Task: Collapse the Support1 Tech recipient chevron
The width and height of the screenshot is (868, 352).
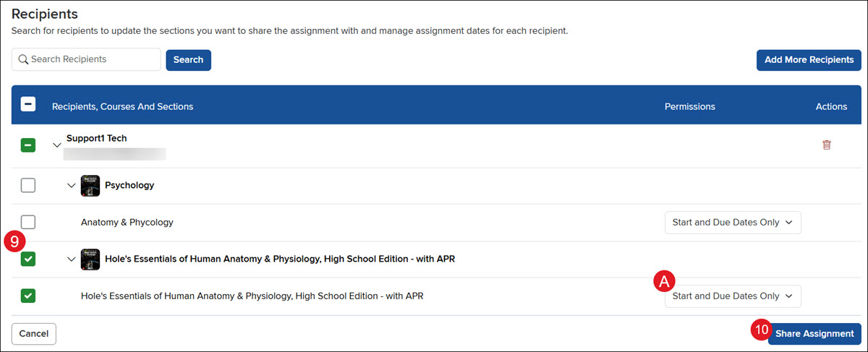Action: pyautogui.click(x=57, y=145)
